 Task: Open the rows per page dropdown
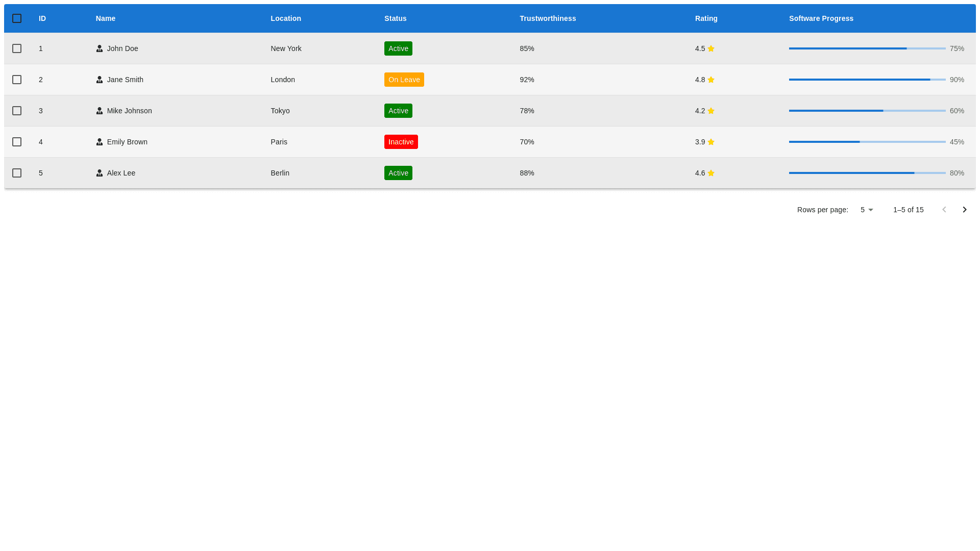click(866, 210)
